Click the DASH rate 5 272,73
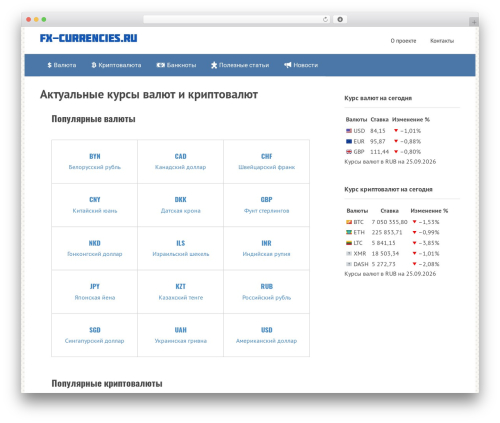This screenshot has width=500, height=423. 384,264
